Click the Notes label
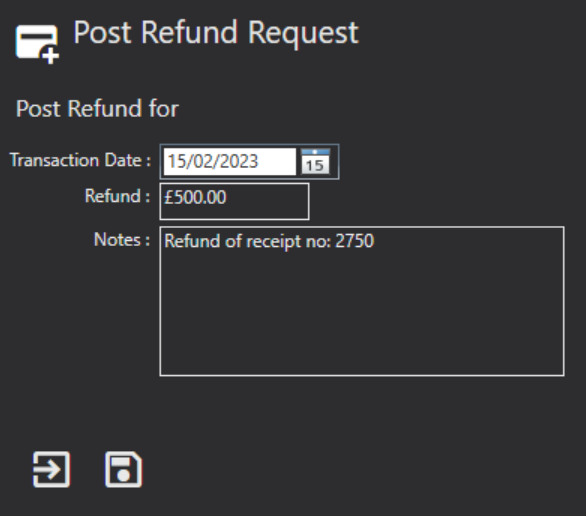This screenshot has width=586, height=516. [x=122, y=240]
